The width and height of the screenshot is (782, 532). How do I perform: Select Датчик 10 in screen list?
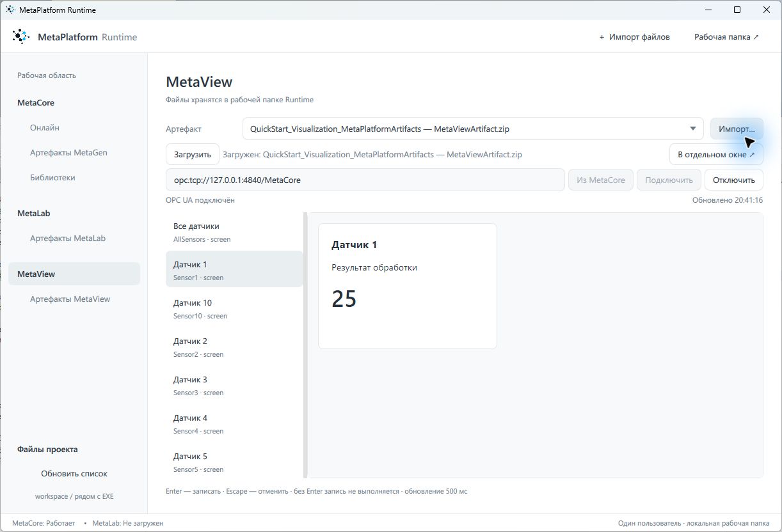[x=234, y=308]
